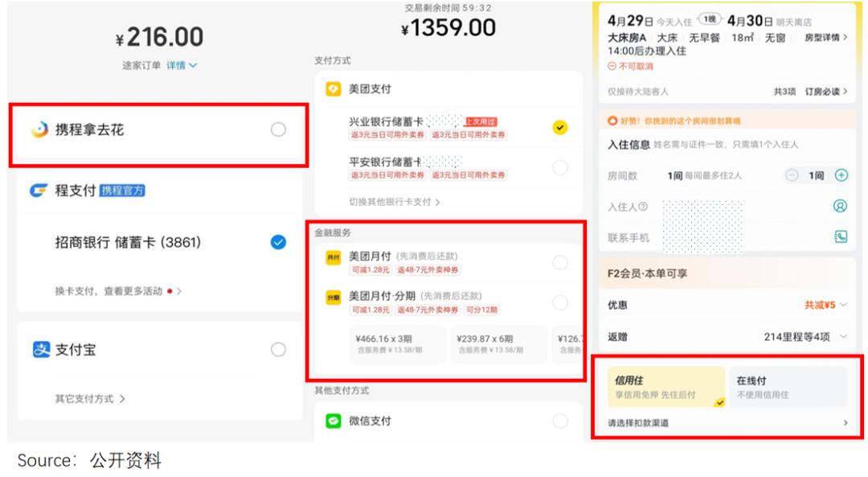Click the 程支付 logo icon
Screen dimensions: 868x477
click(x=39, y=190)
